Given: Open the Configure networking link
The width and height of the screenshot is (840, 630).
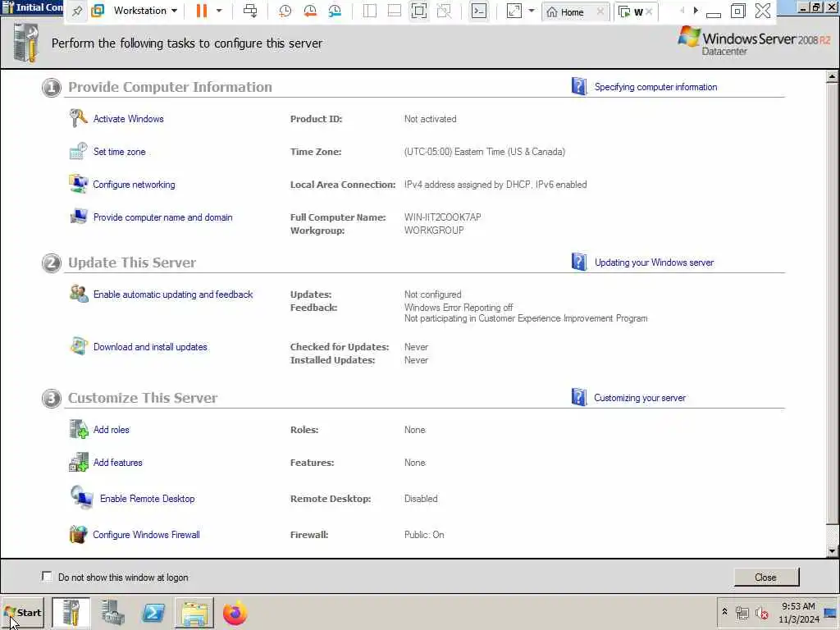Looking at the screenshot, I should point(134,185).
